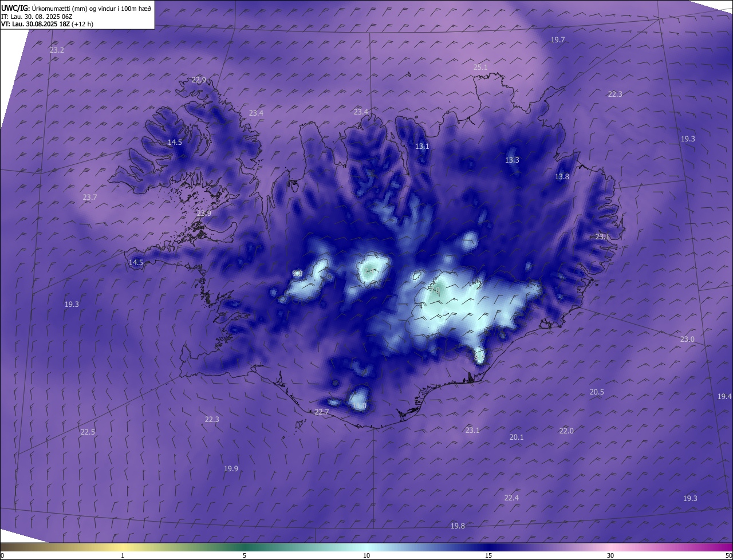Click the color scale tick labeled 10
Viewport: 733px width, 560px height.
click(366, 556)
